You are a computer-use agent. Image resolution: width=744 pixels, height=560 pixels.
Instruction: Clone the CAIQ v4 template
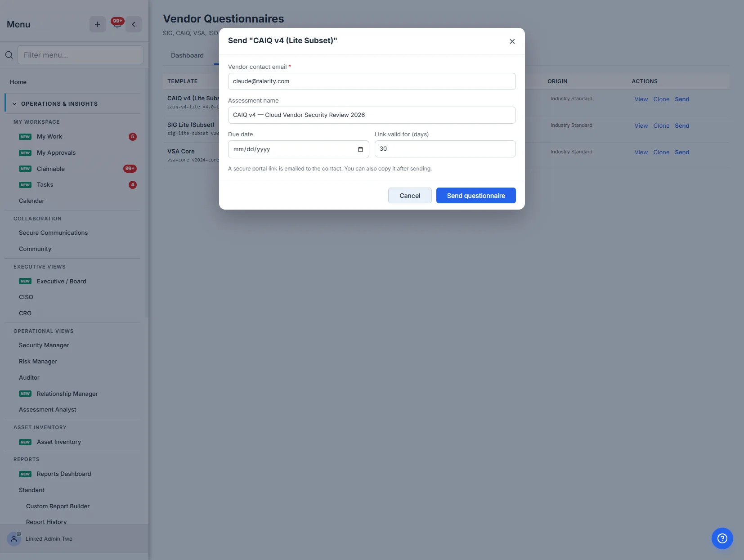pos(661,99)
